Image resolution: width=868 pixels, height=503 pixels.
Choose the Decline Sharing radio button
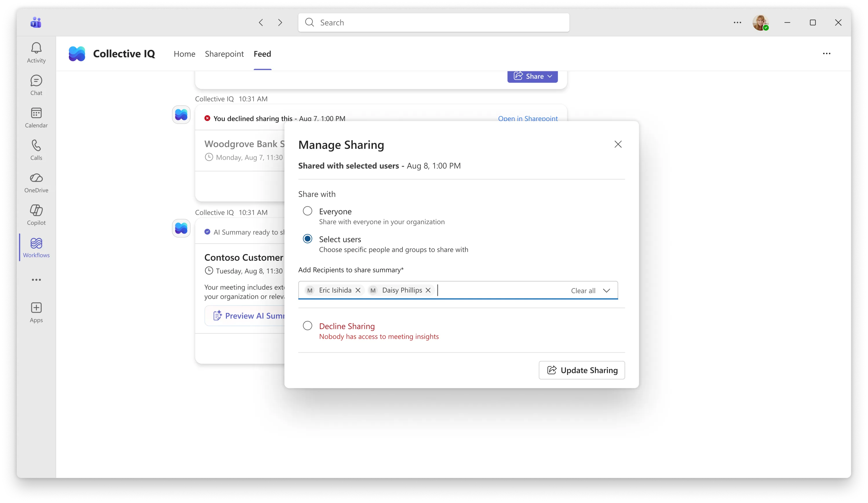point(307,326)
